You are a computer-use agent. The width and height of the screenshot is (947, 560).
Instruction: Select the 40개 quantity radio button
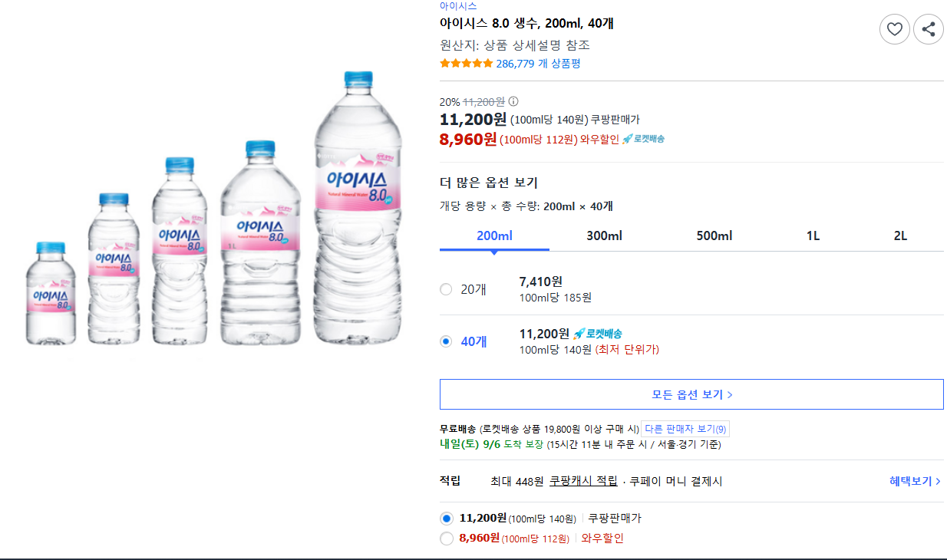446,341
